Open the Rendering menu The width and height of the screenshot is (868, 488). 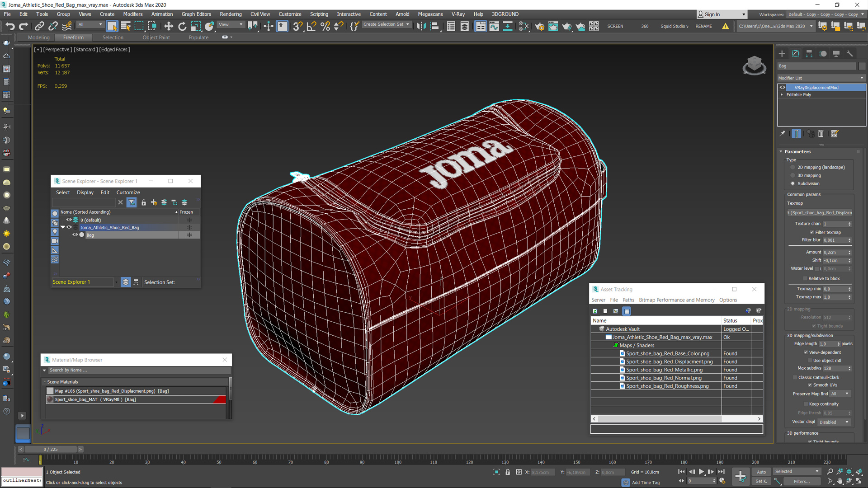click(231, 14)
